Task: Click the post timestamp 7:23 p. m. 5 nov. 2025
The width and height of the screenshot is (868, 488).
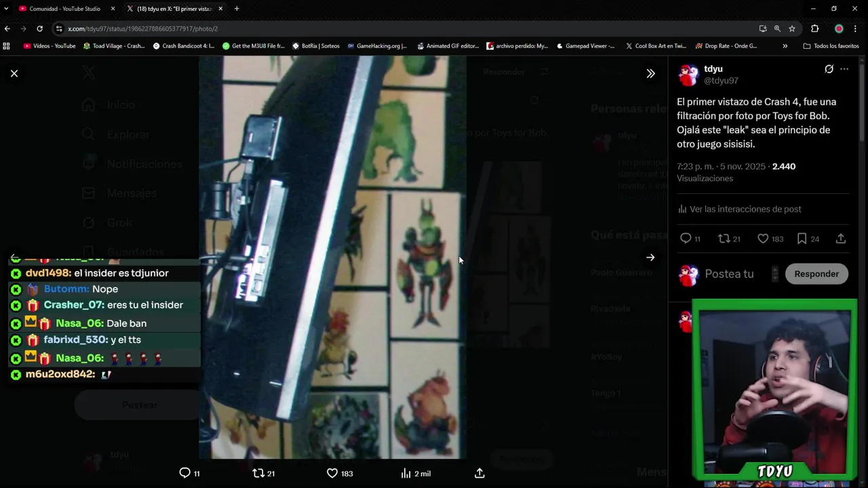Action: (721, 166)
